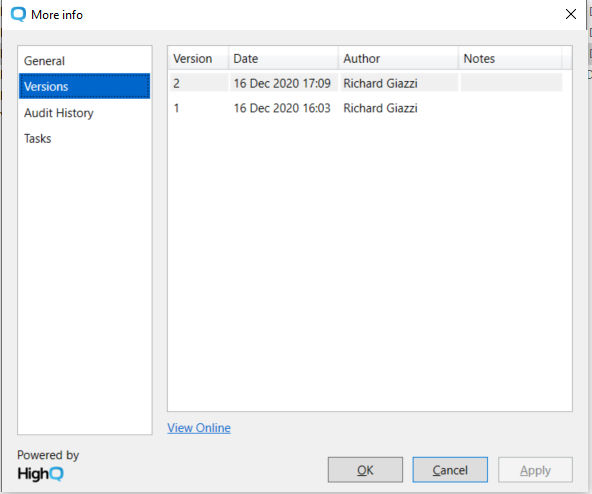
Task: Select the Versions section
Action: (x=84, y=86)
